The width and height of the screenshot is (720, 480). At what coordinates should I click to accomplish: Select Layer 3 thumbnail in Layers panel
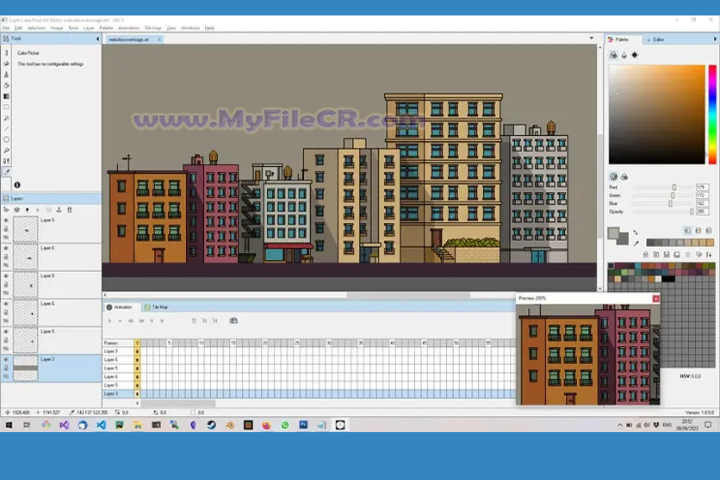click(x=26, y=368)
